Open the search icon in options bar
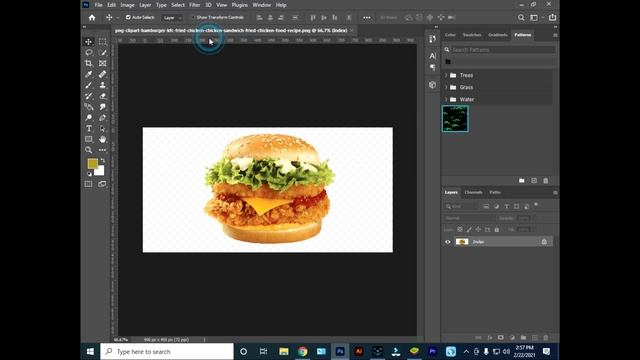The height and width of the screenshot is (360, 640). (x=521, y=18)
